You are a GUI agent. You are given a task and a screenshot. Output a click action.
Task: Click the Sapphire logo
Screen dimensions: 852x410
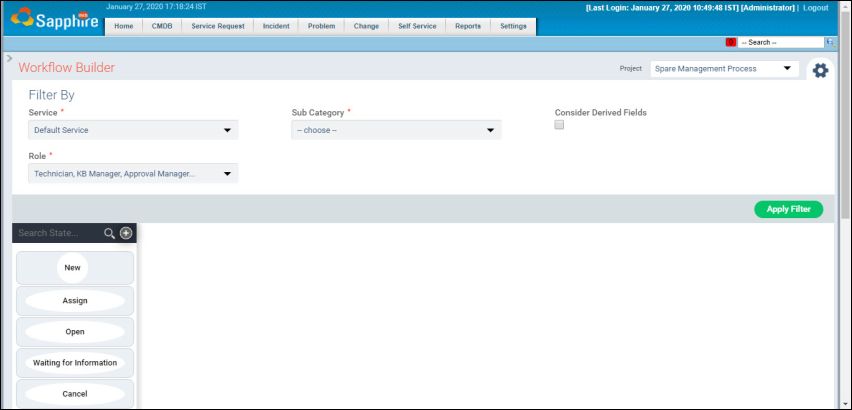54,19
